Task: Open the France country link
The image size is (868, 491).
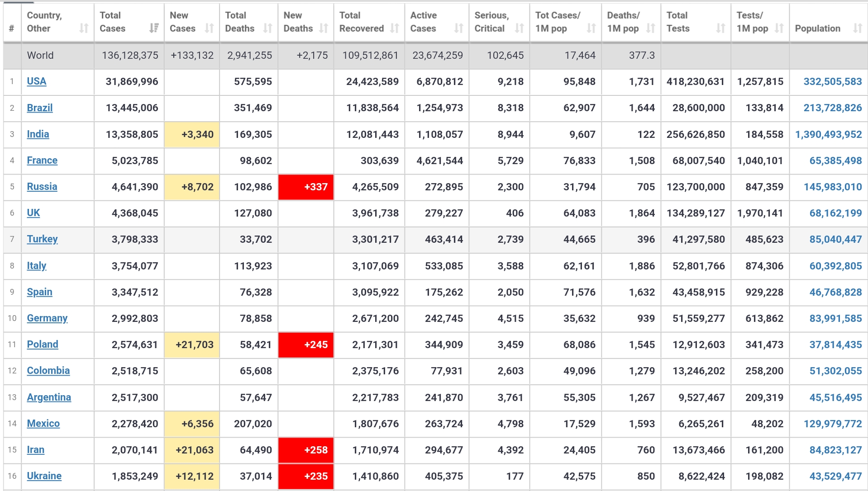Action: click(42, 161)
